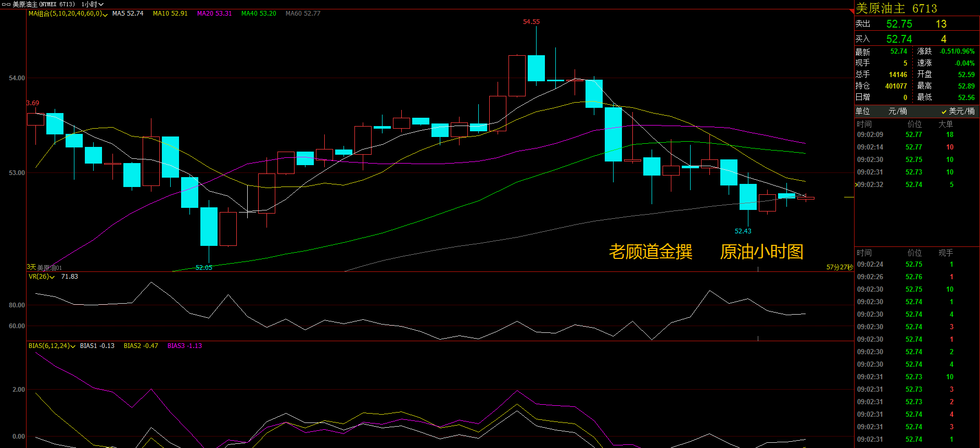The image size is (980, 448).
Task: Click the green MA40 53.20 legend
Action: coord(258,14)
